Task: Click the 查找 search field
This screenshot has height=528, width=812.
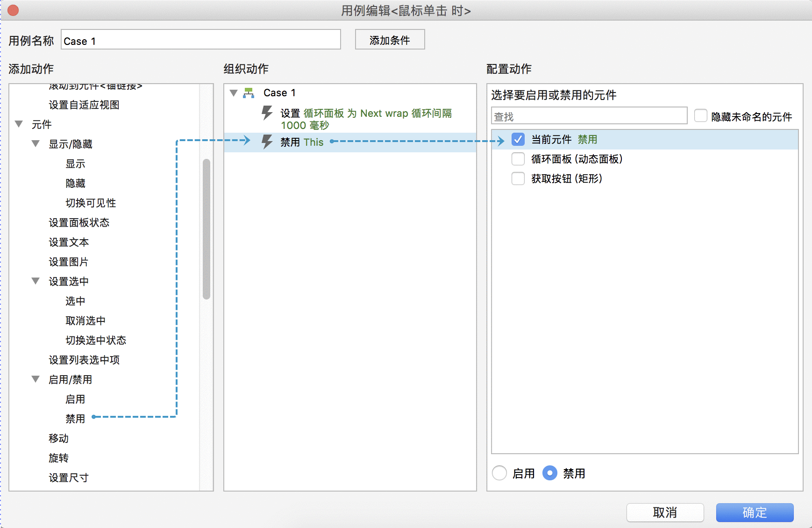Action: [x=589, y=116]
